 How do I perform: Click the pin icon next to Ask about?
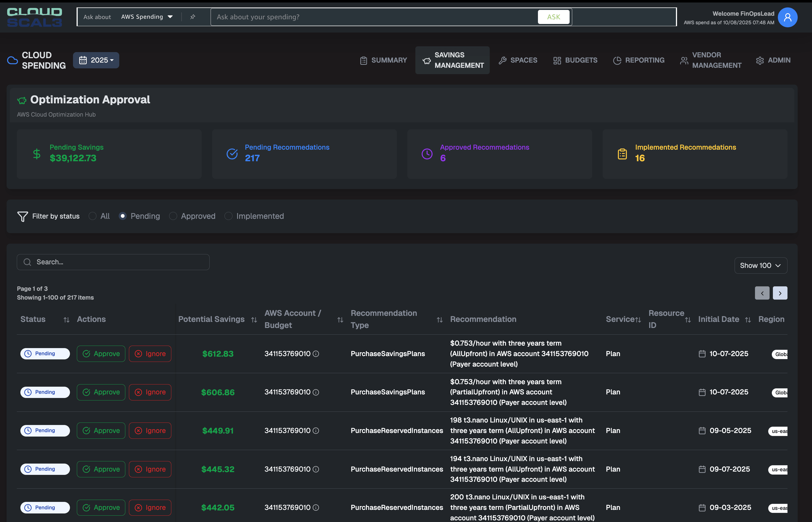(x=193, y=17)
